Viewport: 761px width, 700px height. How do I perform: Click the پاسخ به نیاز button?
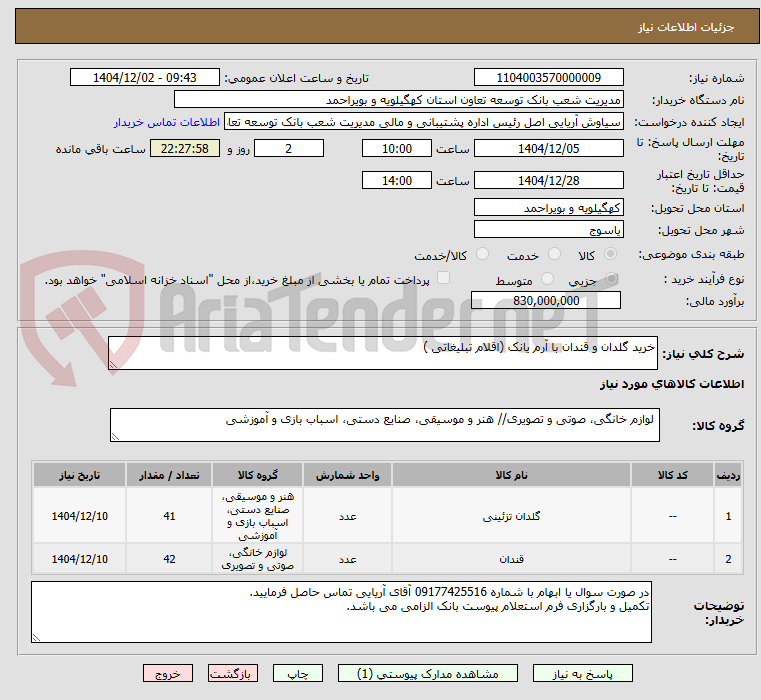tap(582, 673)
